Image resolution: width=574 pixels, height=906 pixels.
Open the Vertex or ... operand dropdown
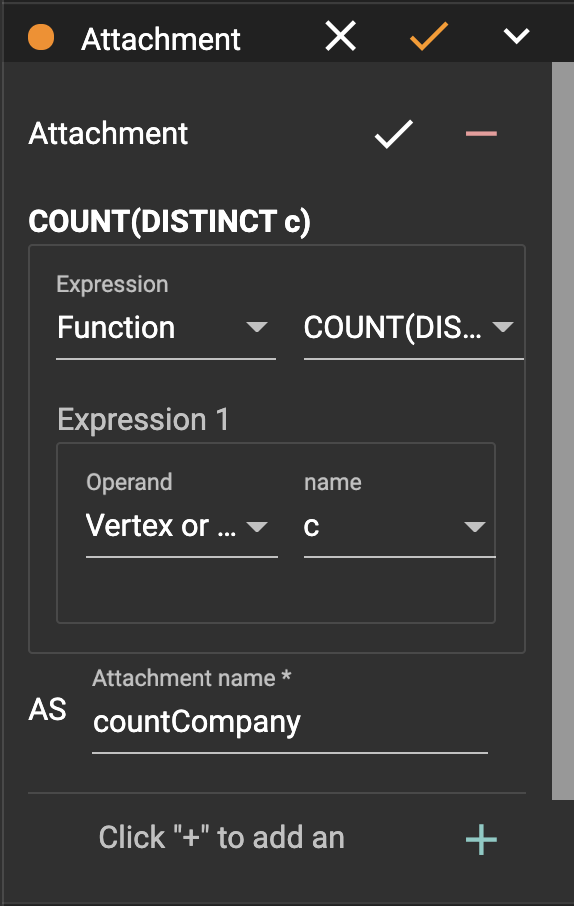pos(182,526)
